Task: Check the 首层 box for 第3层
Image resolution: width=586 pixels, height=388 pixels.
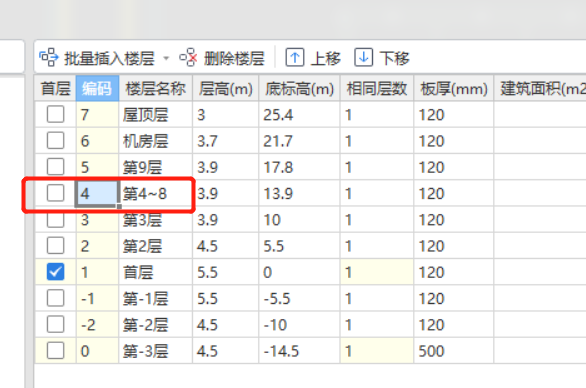Action: pos(55,219)
